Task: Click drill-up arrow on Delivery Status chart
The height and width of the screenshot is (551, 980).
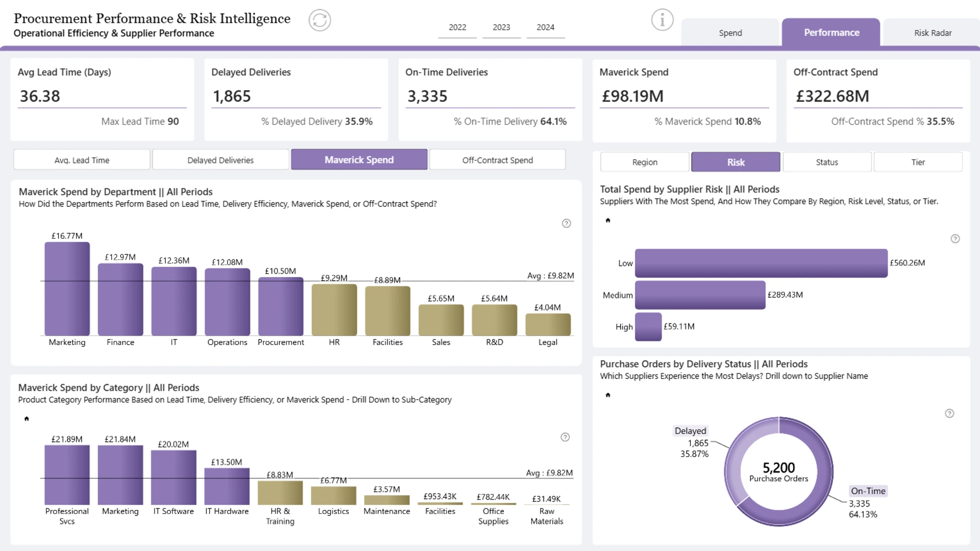Action: (608, 395)
